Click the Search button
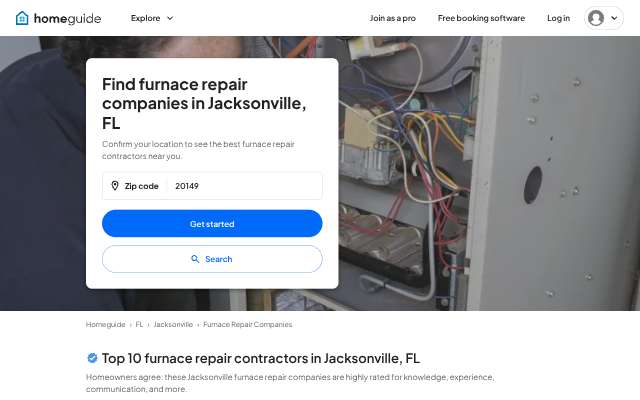Viewport: 640px width, 400px height. click(x=212, y=259)
